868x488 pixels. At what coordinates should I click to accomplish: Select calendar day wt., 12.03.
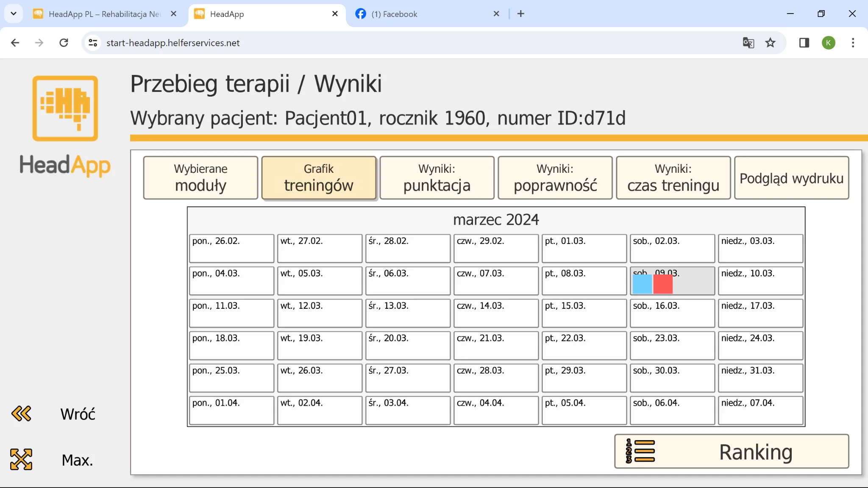point(320,313)
